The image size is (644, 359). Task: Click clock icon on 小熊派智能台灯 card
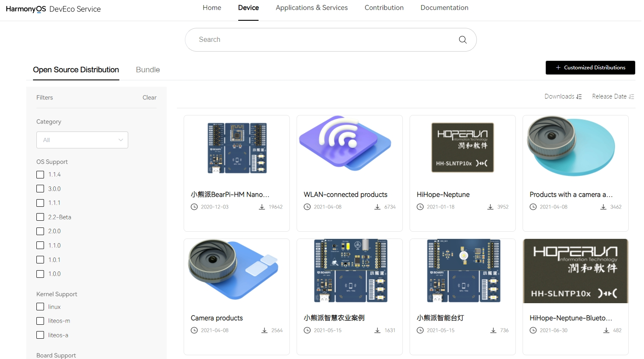(420, 330)
